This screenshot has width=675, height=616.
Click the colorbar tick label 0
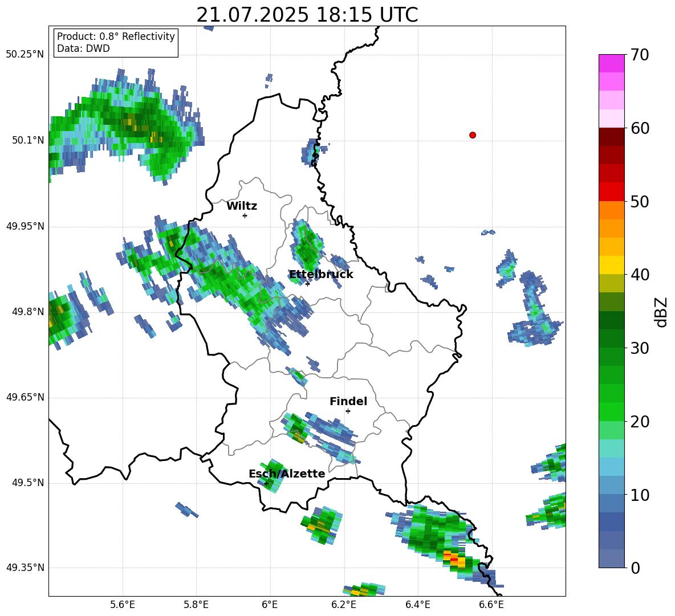pyautogui.click(x=636, y=568)
